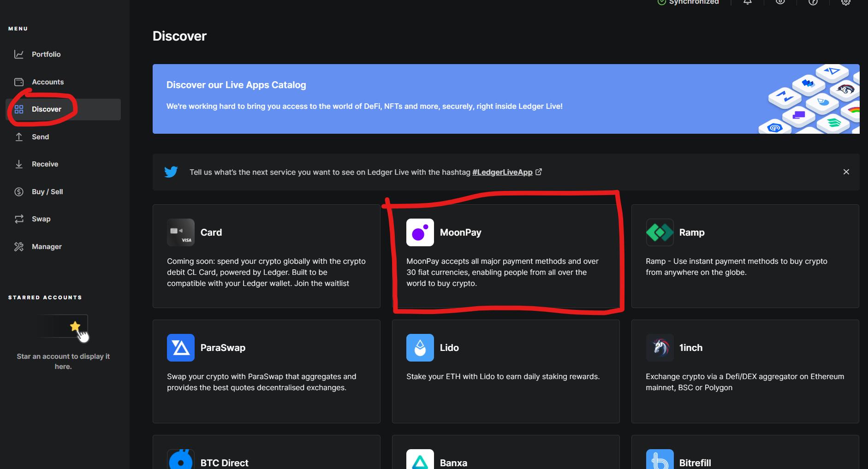Click the "MENU" sidebar label
The width and height of the screenshot is (868, 469).
coord(18,29)
